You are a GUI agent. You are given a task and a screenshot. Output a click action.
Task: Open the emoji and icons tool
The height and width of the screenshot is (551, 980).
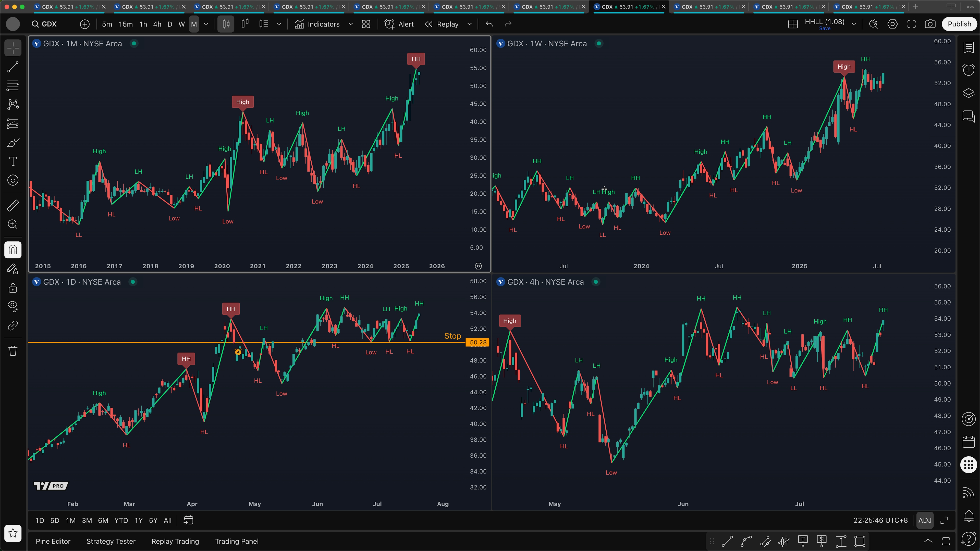click(13, 180)
